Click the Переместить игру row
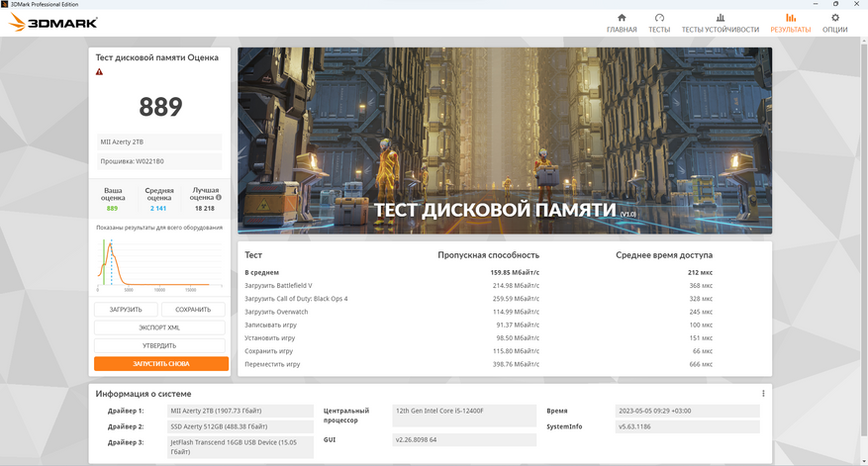The height and width of the screenshot is (466, 868). 478,364
